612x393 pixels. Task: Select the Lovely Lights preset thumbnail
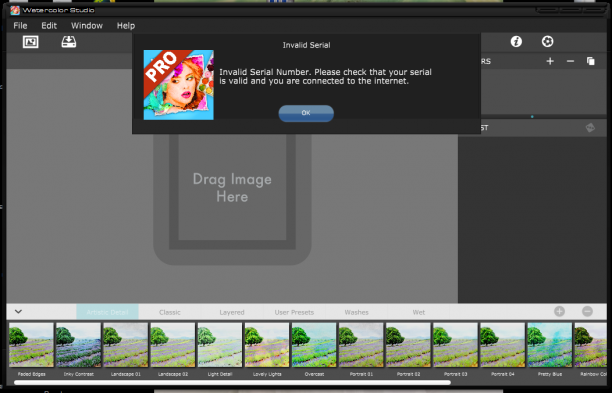267,345
